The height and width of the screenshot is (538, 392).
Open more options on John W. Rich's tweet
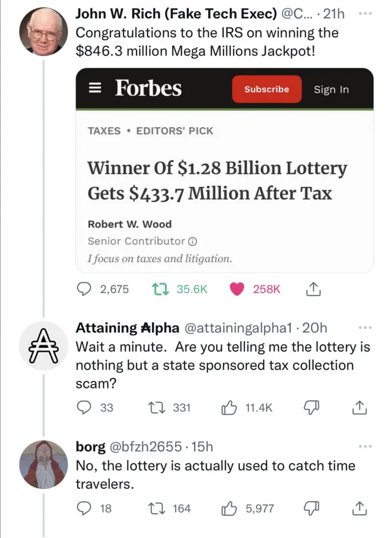click(365, 14)
